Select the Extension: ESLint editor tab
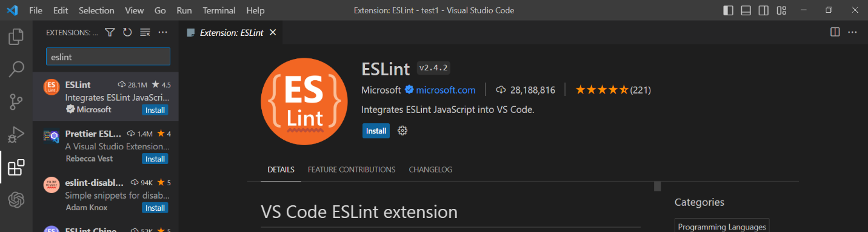The height and width of the screenshot is (232, 868). coord(232,33)
